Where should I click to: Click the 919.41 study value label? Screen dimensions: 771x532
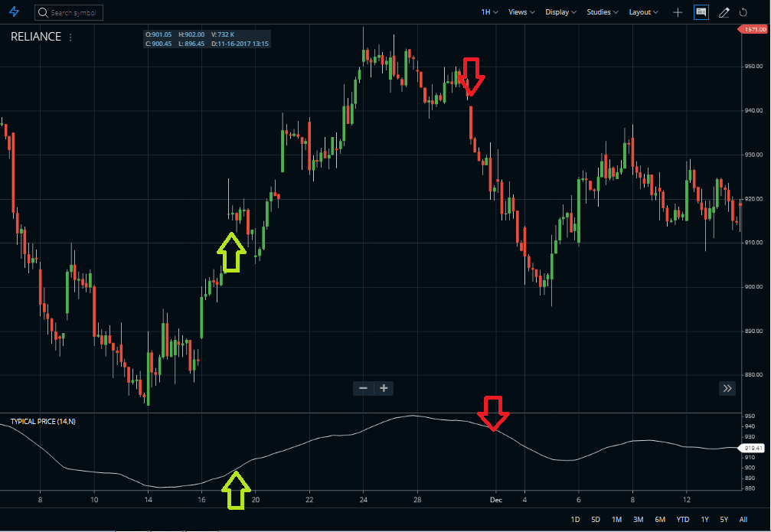(x=753, y=448)
